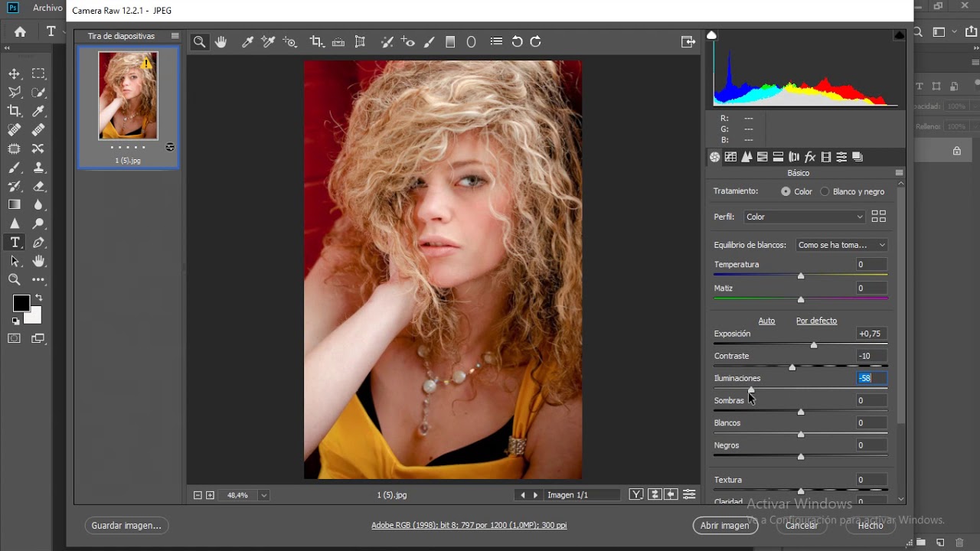Click the Guardar imagen button
The image size is (980, 551).
tap(126, 525)
